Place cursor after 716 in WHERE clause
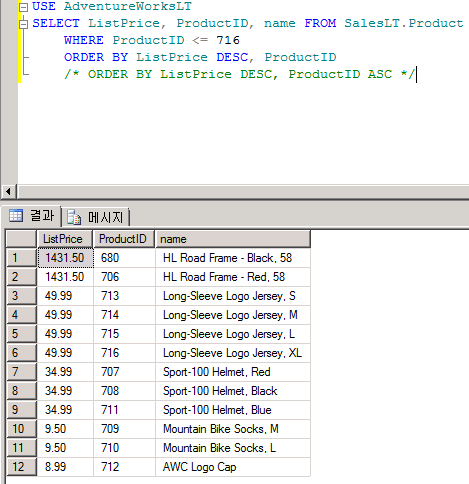The width and height of the screenshot is (469, 484). coord(240,40)
